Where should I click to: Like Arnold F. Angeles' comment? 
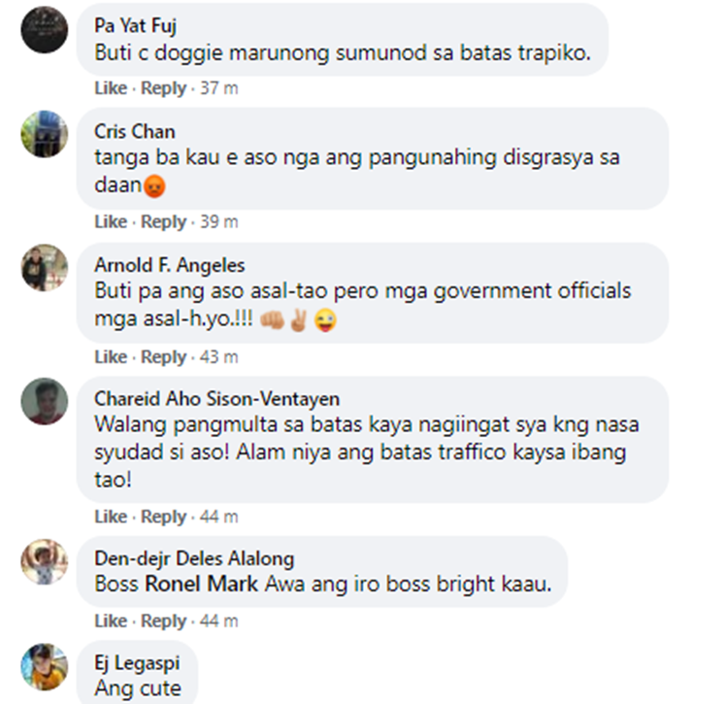111,357
